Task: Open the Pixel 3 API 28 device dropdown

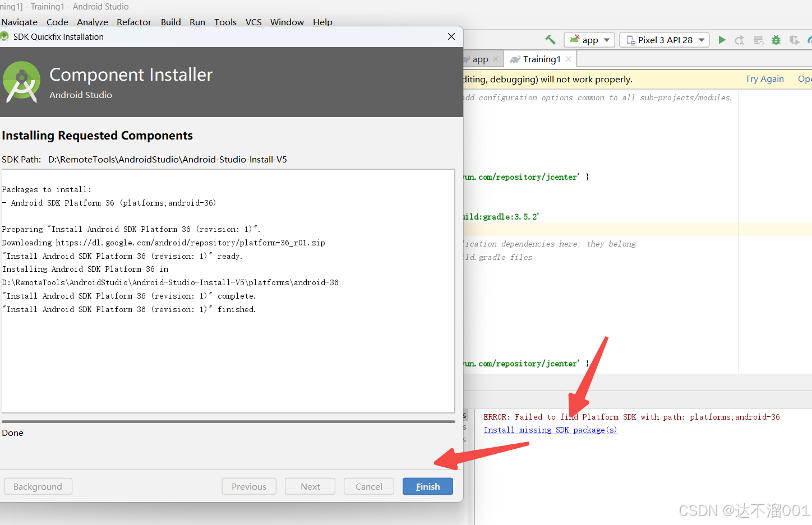Action: point(665,40)
